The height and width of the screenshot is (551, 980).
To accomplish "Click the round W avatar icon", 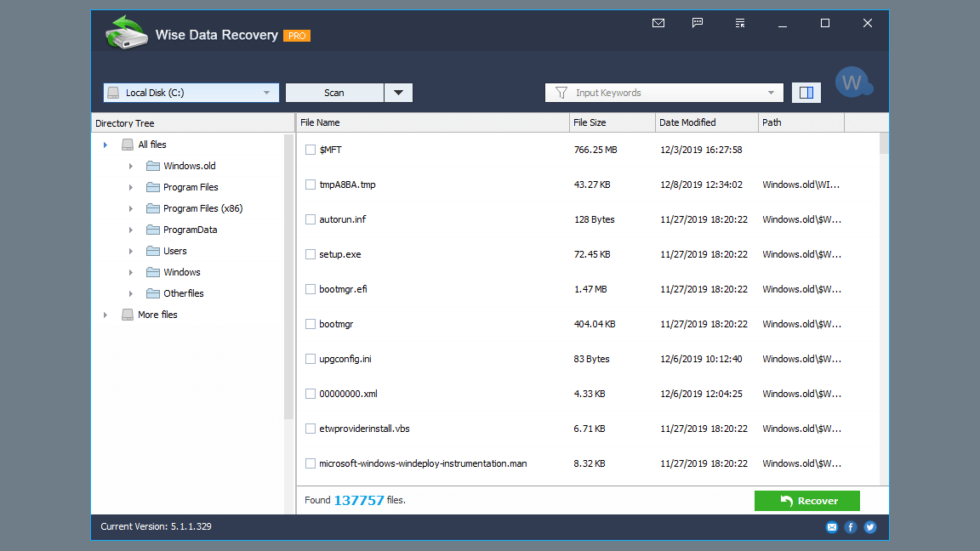I will pos(854,82).
